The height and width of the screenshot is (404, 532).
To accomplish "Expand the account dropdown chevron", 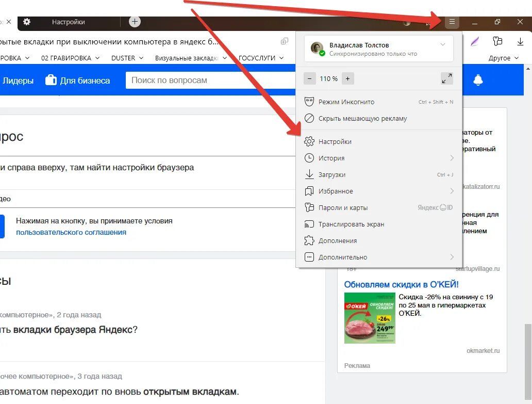I will click(442, 44).
